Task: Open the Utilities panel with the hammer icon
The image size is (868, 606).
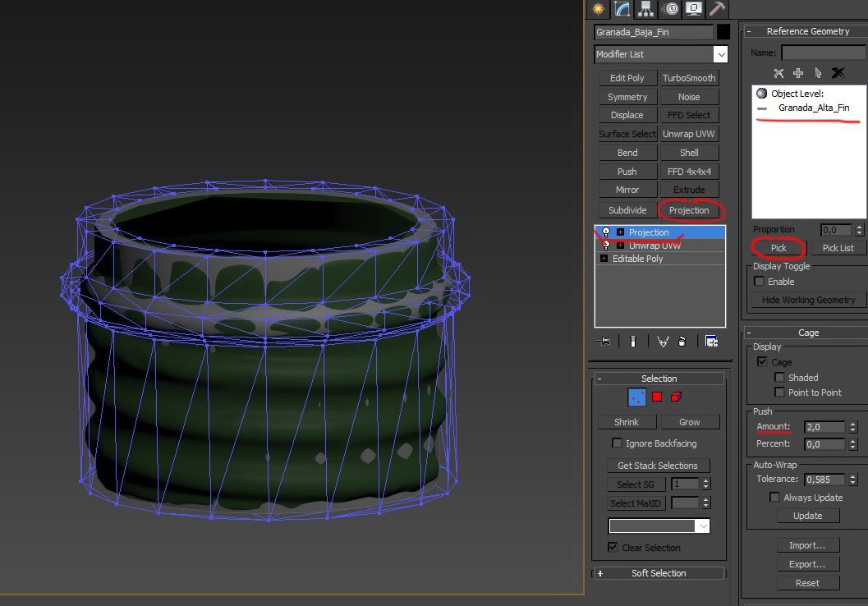Action: tap(717, 9)
